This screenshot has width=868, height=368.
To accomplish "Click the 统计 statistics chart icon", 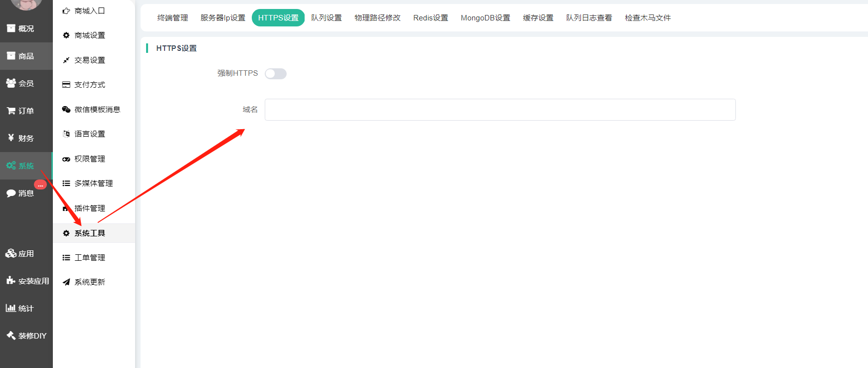I will 11,308.
